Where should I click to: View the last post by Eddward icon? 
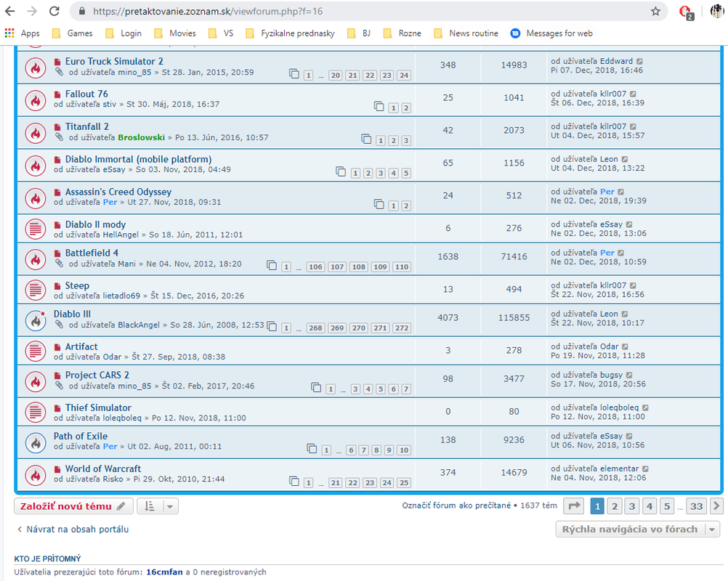click(640, 61)
